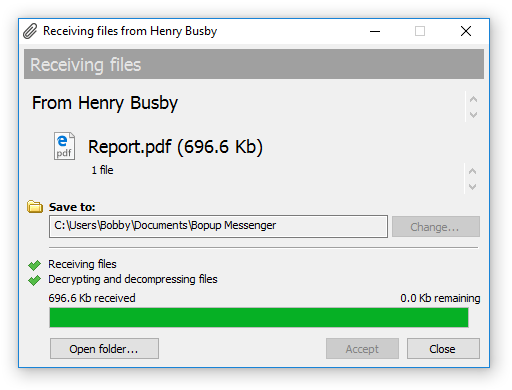Click the Save to: label
The image size is (512, 390).
(72, 207)
